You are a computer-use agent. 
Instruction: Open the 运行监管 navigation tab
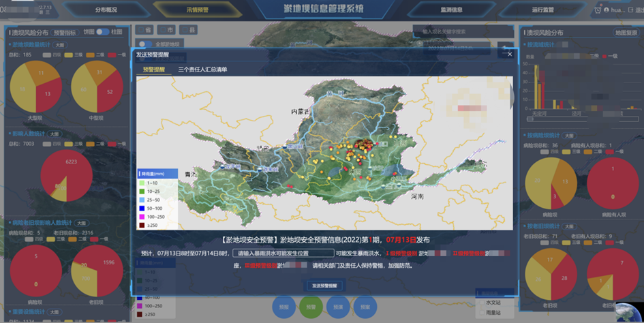(x=543, y=10)
